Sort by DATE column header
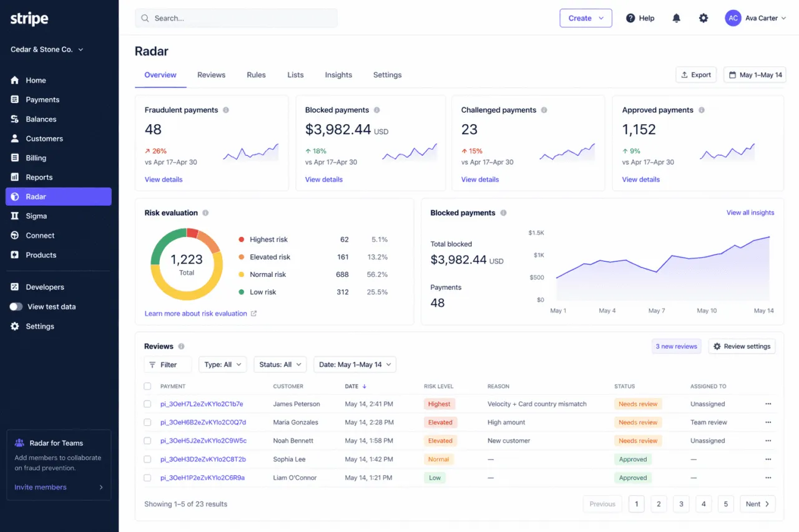 pos(356,386)
